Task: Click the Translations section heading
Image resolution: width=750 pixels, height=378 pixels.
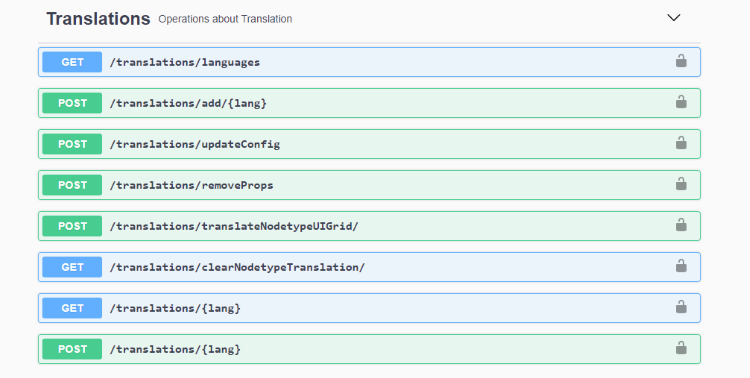Action: (x=98, y=19)
